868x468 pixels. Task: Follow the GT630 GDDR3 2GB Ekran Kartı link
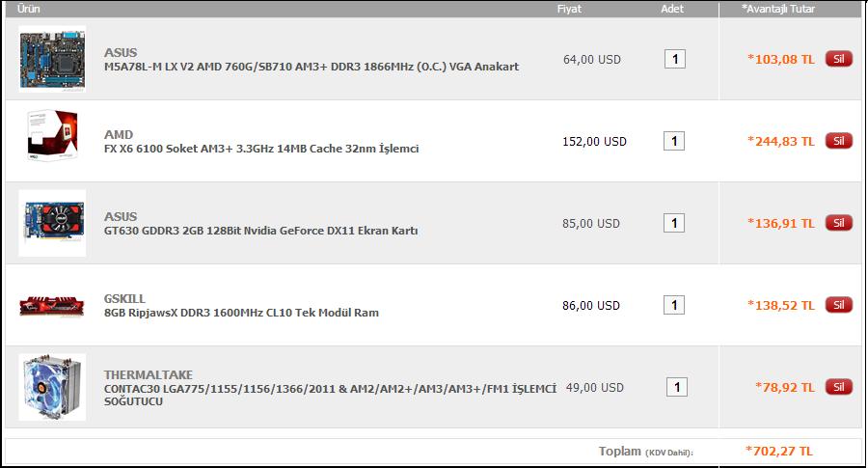coord(260,231)
